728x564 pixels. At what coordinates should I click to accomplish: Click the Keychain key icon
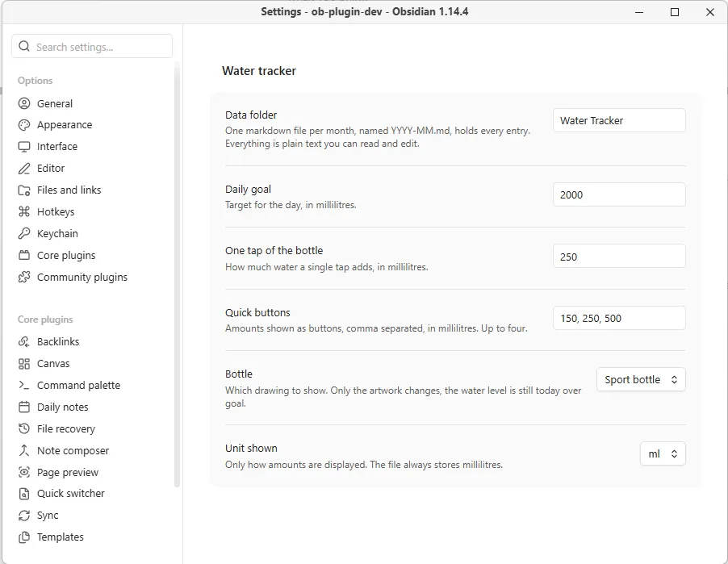[x=24, y=233]
